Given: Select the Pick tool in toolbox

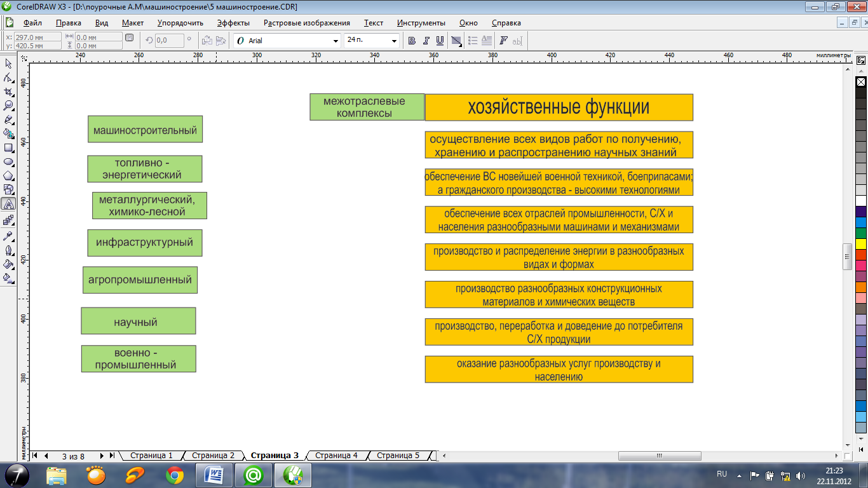Looking at the screenshot, I should 9,64.
